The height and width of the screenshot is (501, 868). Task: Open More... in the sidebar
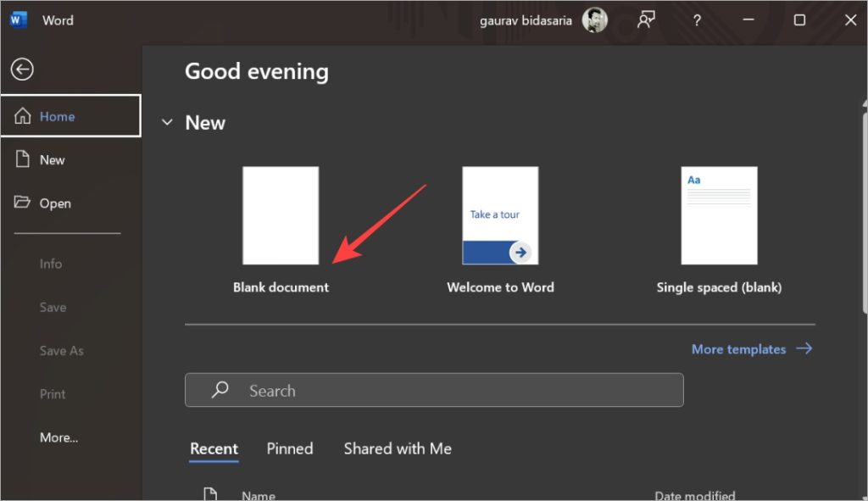click(x=58, y=437)
